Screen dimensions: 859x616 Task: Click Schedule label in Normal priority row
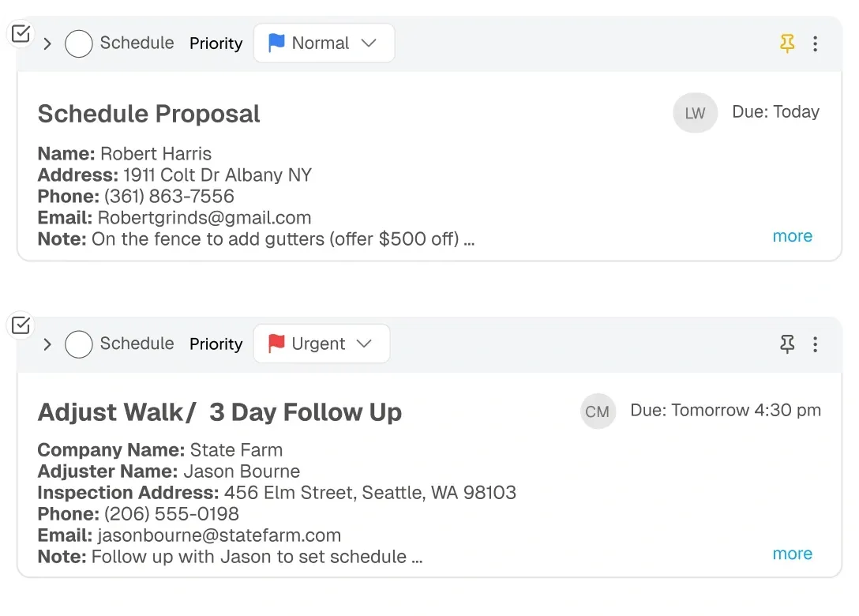click(x=137, y=43)
